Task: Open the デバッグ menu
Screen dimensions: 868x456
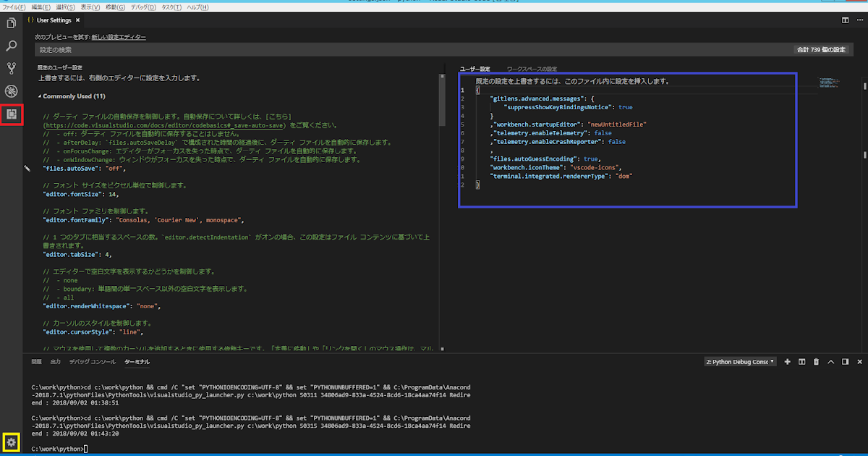Action: point(143,6)
